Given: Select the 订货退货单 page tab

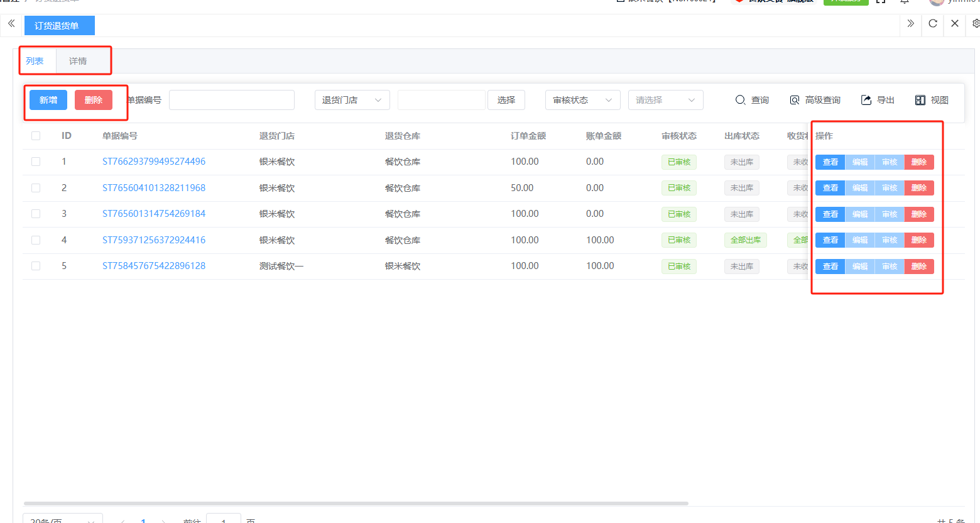Looking at the screenshot, I should click(x=57, y=26).
